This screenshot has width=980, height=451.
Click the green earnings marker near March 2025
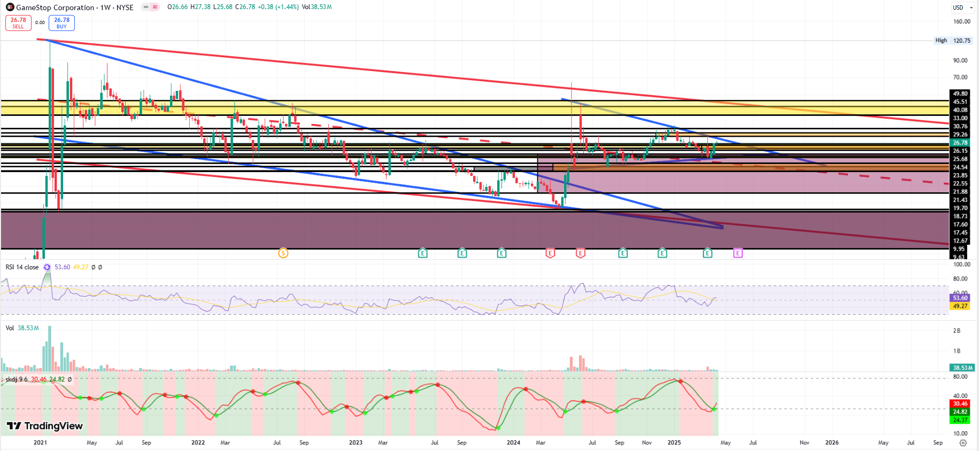coord(708,253)
